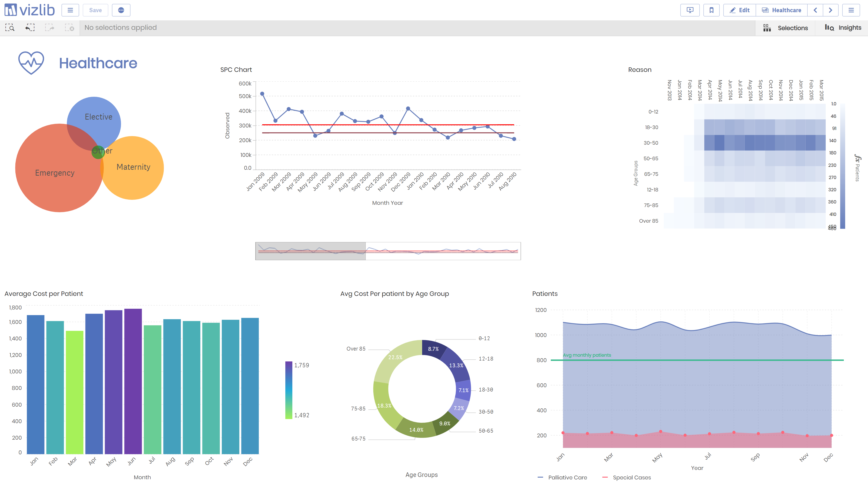Go to the previous sheet arrow
This screenshot has height=488, width=868.
tap(815, 10)
